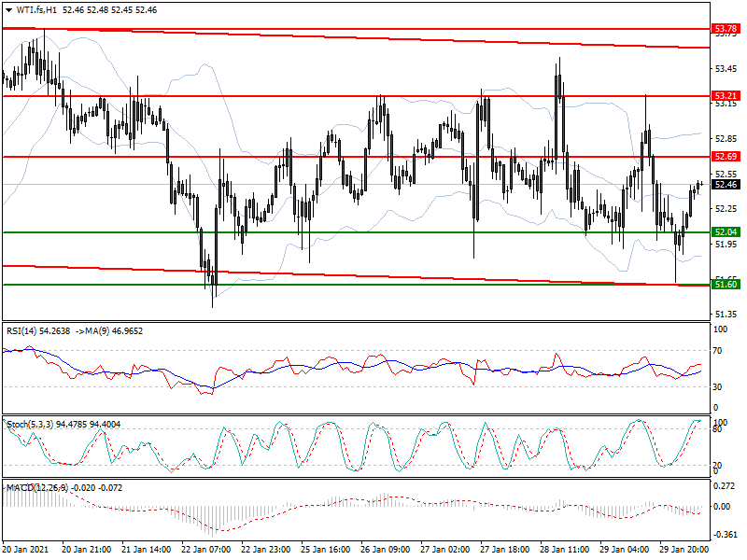Select the RSI(14) 54.2638 indicator label
This screenshot has height=560, width=747.
[38, 331]
